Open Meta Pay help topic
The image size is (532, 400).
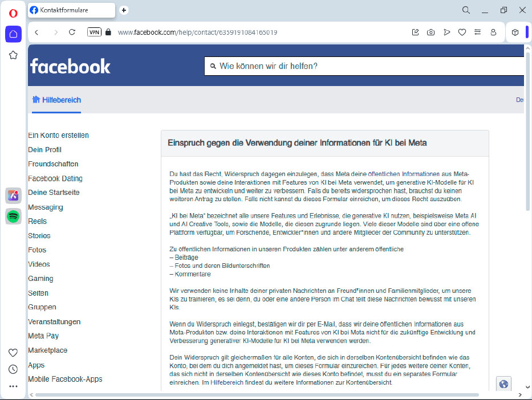(x=43, y=336)
